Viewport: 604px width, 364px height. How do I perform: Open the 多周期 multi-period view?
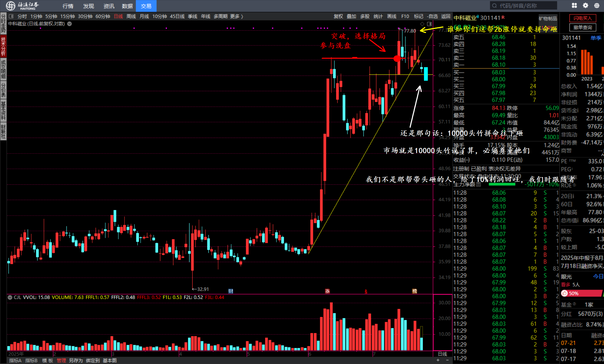221,16
